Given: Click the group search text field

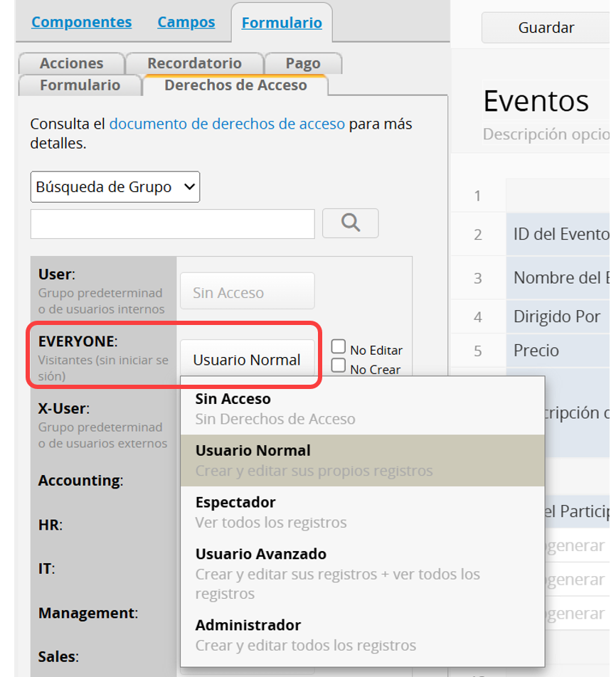Looking at the screenshot, I should pos(172,224).
